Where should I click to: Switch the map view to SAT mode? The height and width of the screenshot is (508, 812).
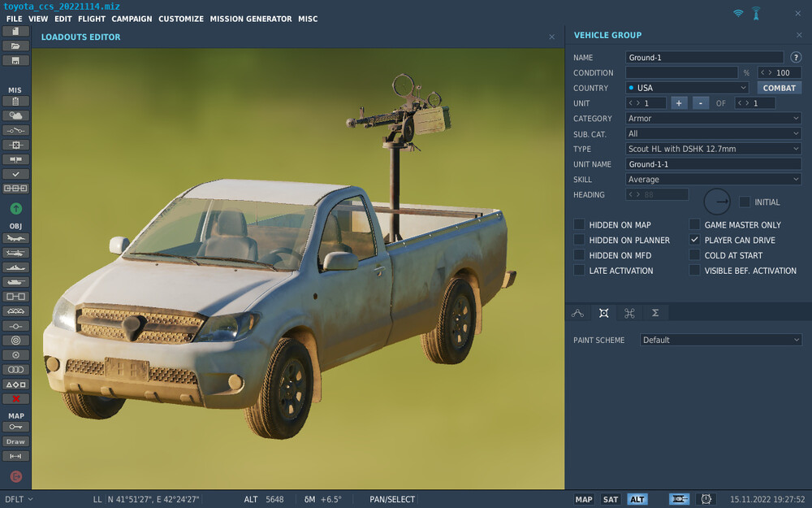click(611, 499)
